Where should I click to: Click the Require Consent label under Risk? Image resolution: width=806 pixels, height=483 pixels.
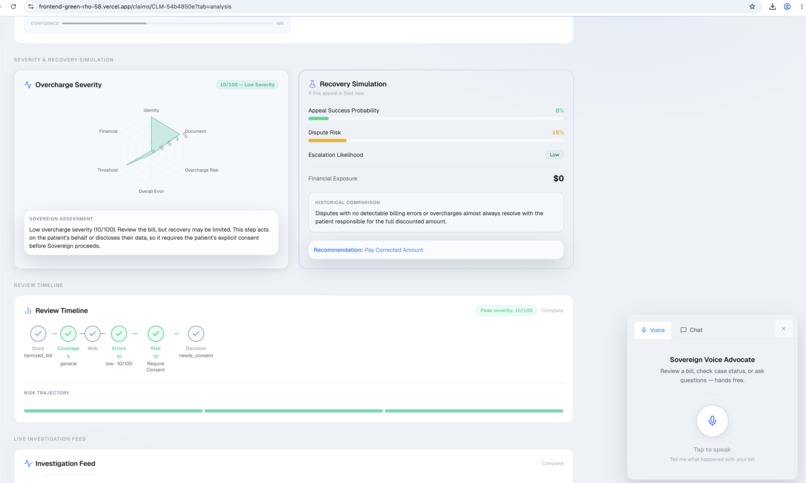156,366
